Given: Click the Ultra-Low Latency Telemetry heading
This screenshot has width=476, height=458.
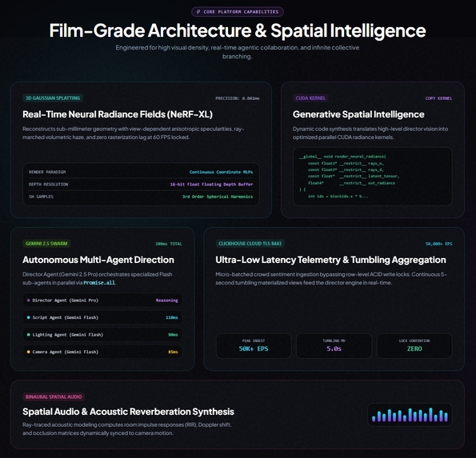Looking at the screenshot, I should pos(330,260).
